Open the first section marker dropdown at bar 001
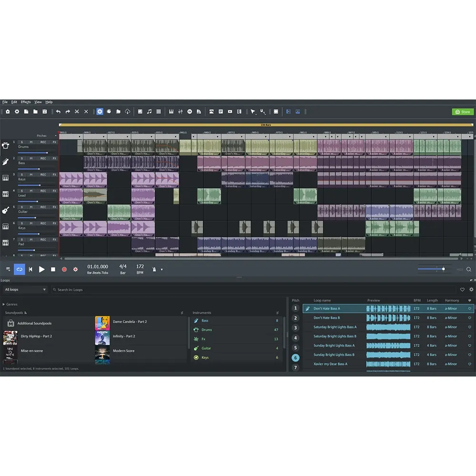476x476 pixels. (79, 137)
